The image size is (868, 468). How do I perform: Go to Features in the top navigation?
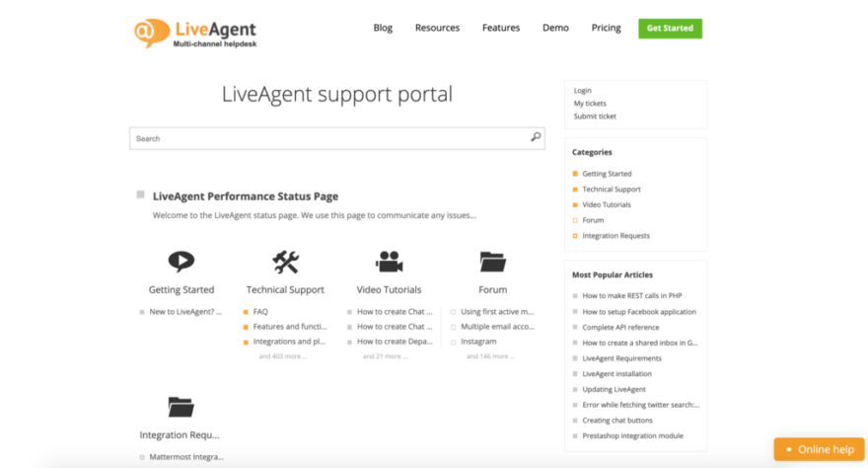coord(501,28)
